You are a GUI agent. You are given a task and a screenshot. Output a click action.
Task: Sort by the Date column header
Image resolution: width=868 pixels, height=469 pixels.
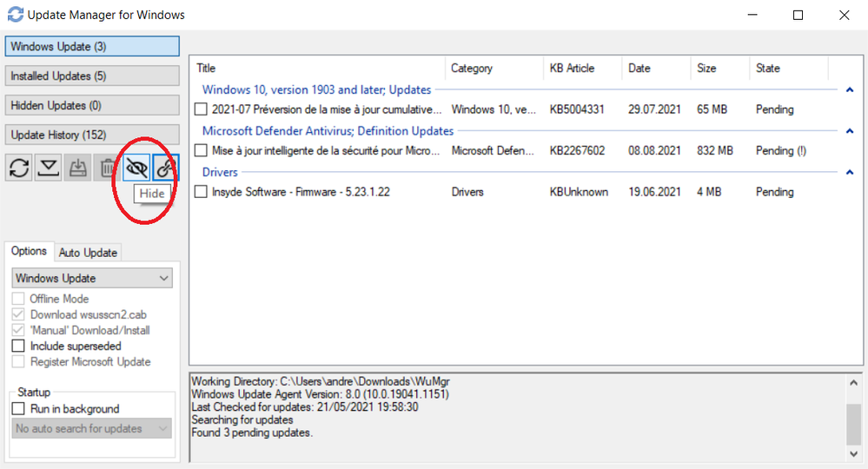(657, 68)
